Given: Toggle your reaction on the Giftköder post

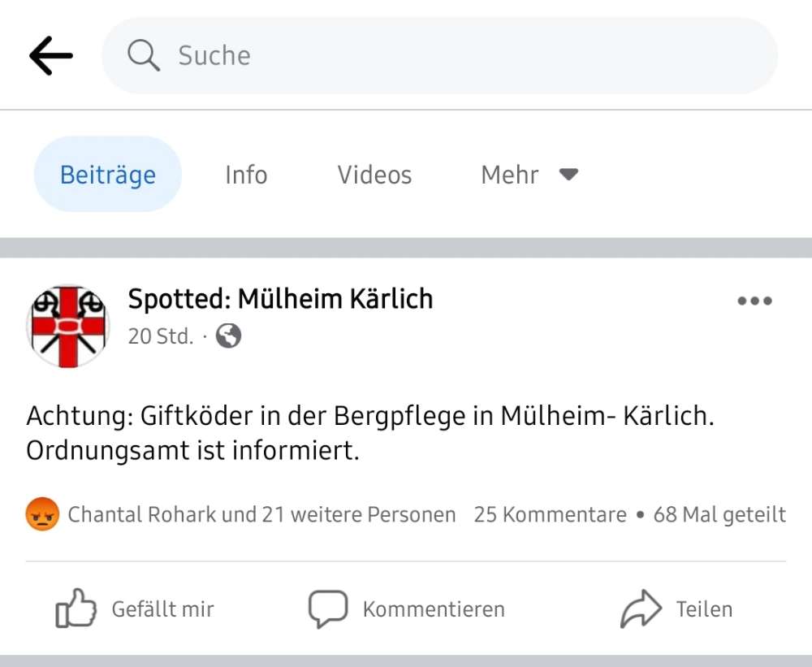Looking at the screenshot, I should click(x=134, y=608).
